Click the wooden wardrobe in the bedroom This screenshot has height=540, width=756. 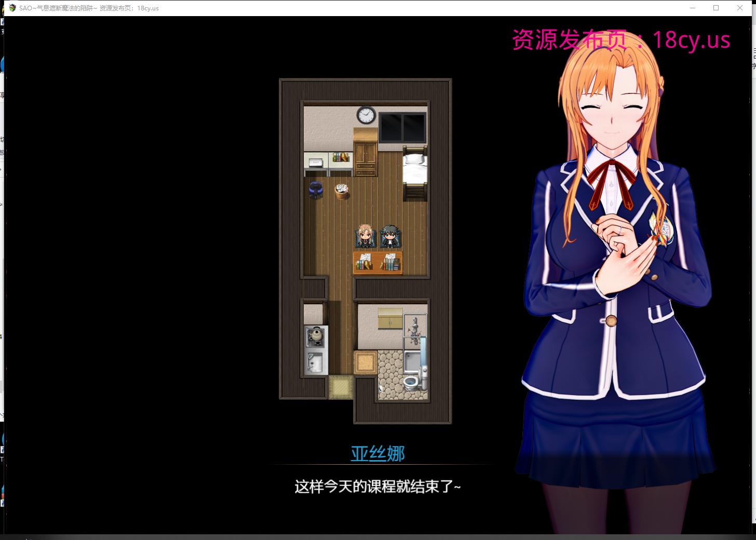[x=366, y=152]
